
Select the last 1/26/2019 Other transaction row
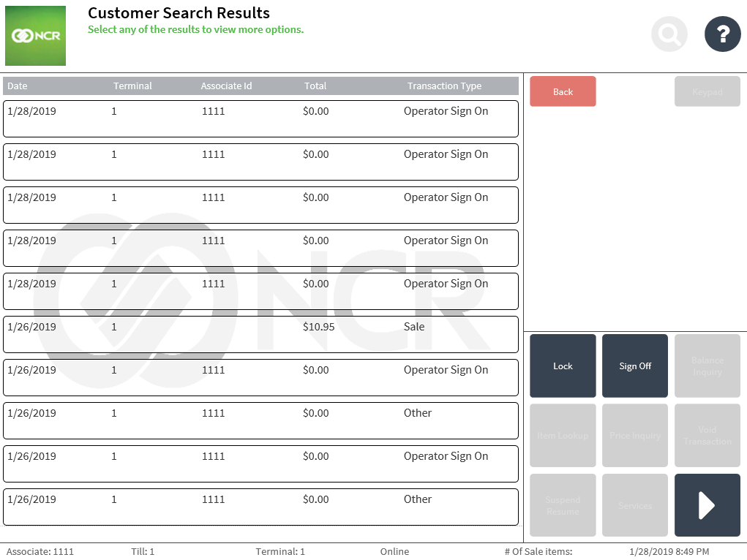pyautogui.click(x=260, y=507)
